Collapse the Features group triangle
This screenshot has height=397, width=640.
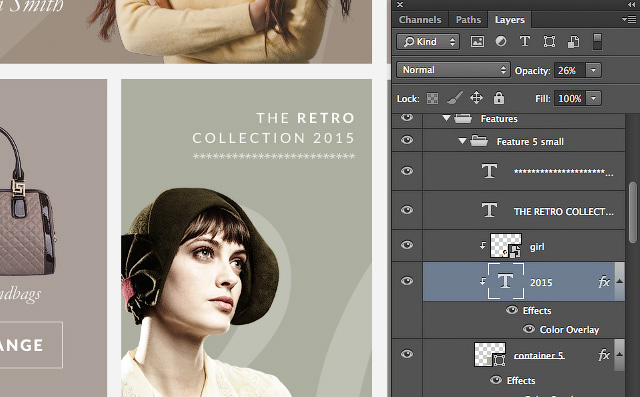(446, 118)
